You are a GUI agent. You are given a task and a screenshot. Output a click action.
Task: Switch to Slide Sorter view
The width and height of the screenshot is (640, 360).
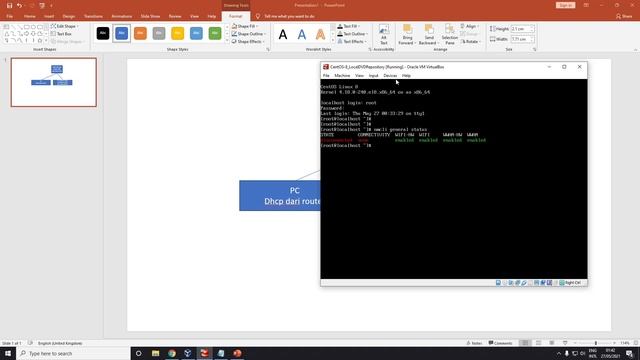[538, 343]
